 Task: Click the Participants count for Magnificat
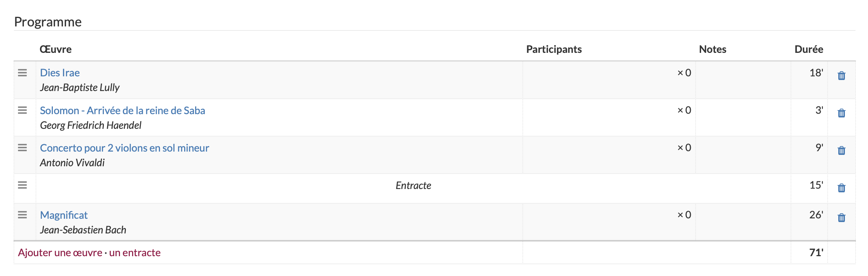(684, 215)
